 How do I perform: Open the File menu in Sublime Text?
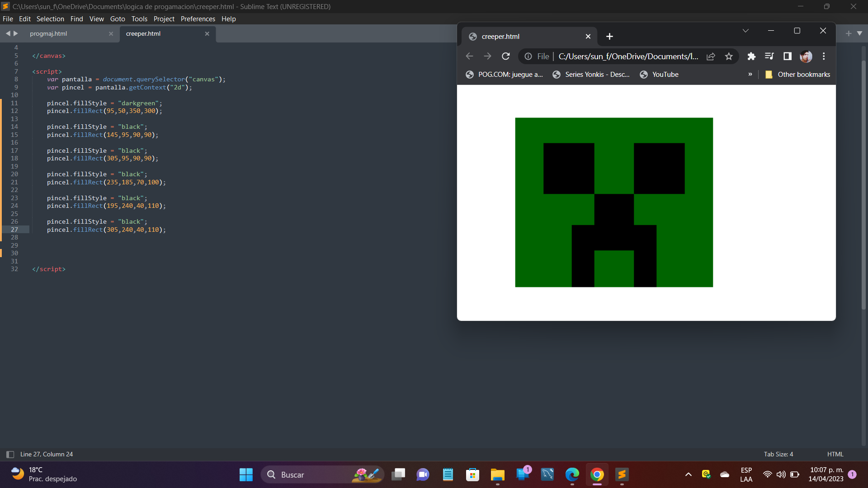point(8,19)
